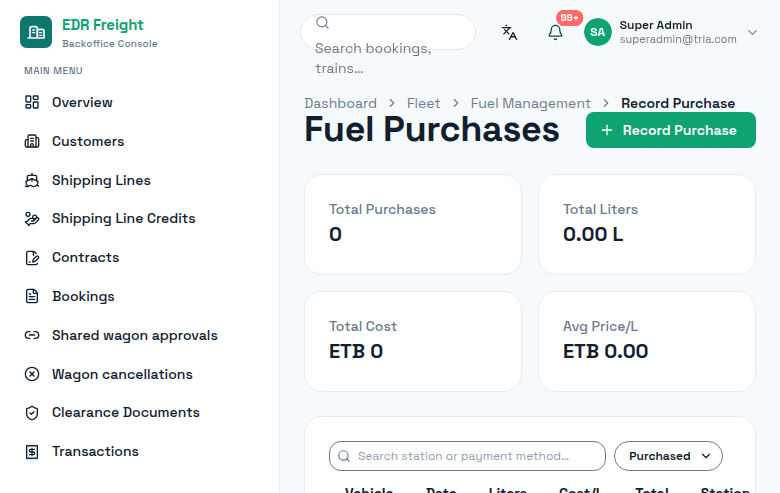Focus the Search station or payment method field
The height and width of the screenshot is (493, 780).
point(467,456)
